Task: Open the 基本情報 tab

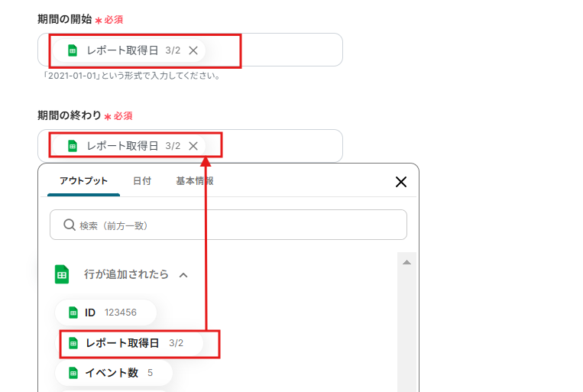Action: point(194,181)
